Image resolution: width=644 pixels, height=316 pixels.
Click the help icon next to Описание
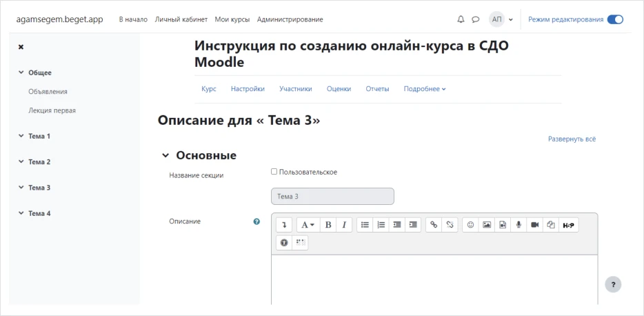[256, 221]
